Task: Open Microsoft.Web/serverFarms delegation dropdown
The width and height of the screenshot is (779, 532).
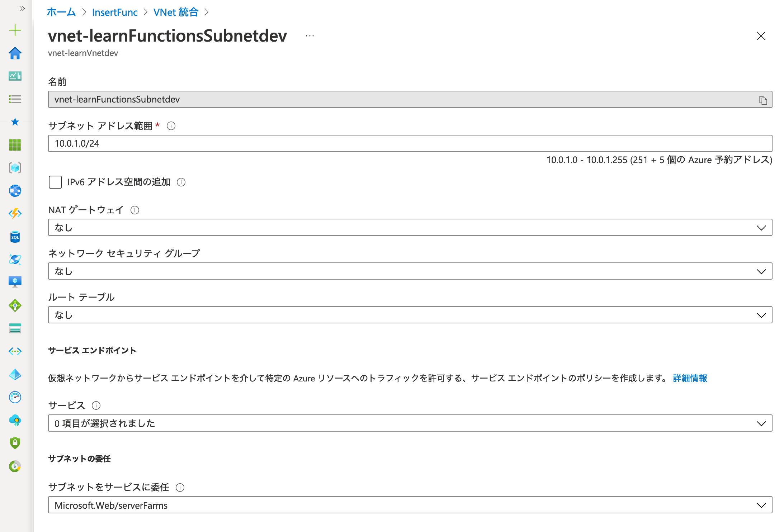Action: point(410,505)
